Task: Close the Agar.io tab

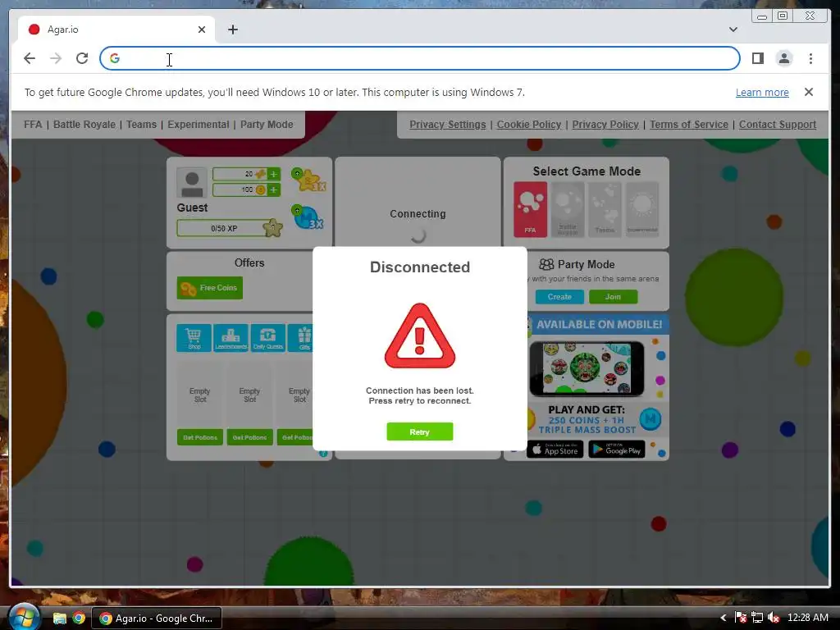Action: tap(202, 30)
